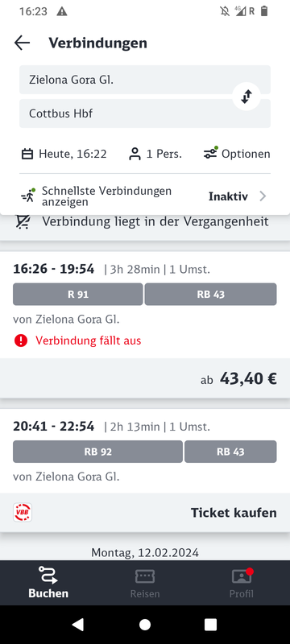Expand fastest connections chevron arrow
The image size is (290, 644).
[263, 196]
